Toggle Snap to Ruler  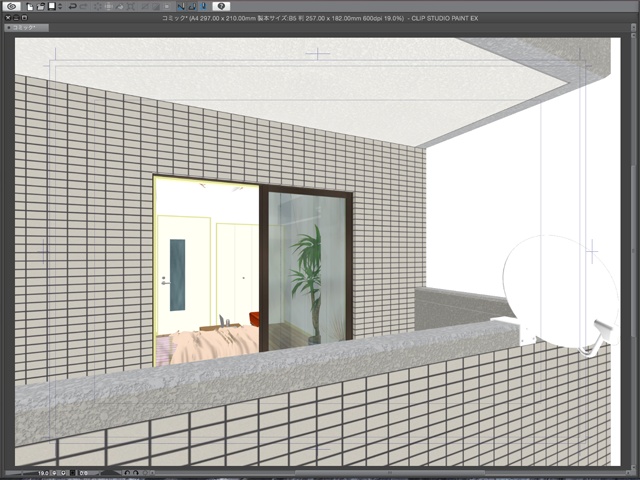(x=181, y=7)
